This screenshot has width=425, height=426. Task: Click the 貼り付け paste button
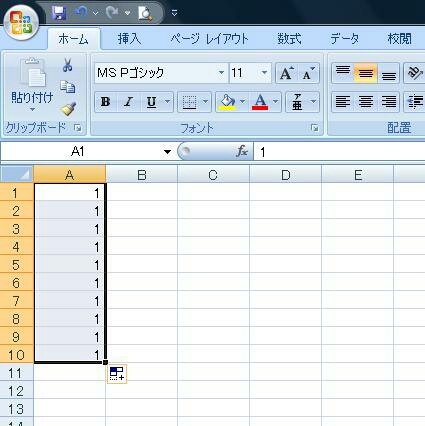(x=32, y=81)
